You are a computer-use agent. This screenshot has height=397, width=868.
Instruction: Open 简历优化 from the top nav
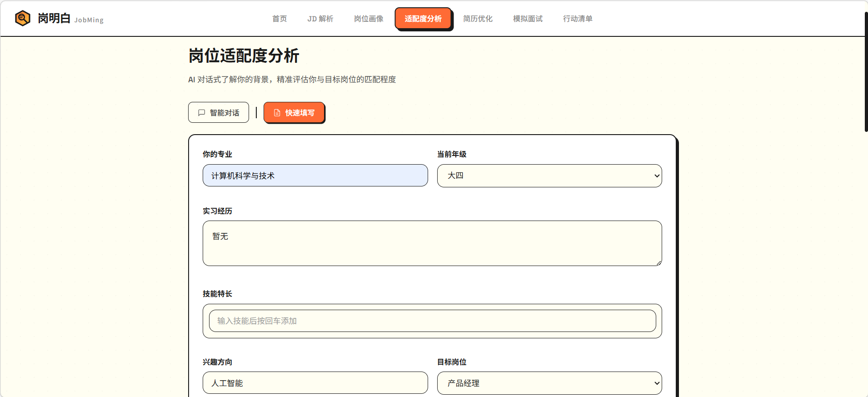478,19
